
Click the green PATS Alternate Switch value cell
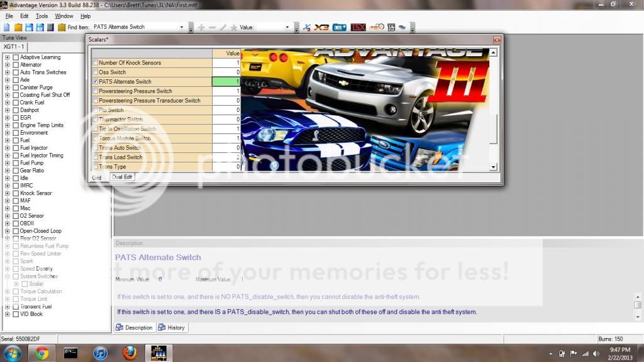point(226,81)
